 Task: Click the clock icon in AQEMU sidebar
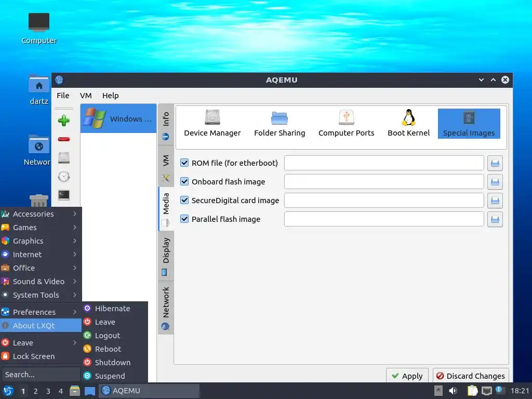tap(64, 177)
